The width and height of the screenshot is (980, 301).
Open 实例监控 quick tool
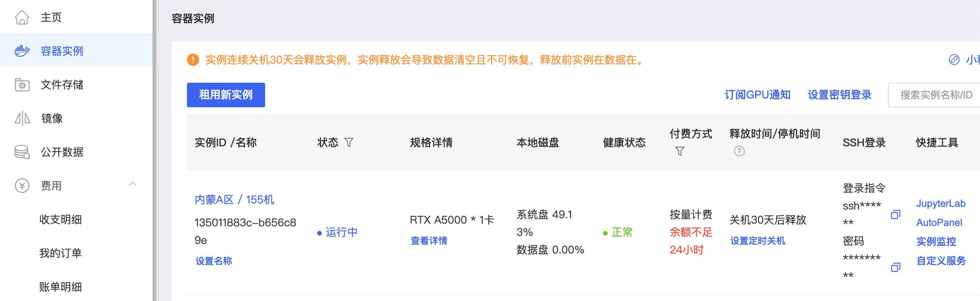coord(936,242)
